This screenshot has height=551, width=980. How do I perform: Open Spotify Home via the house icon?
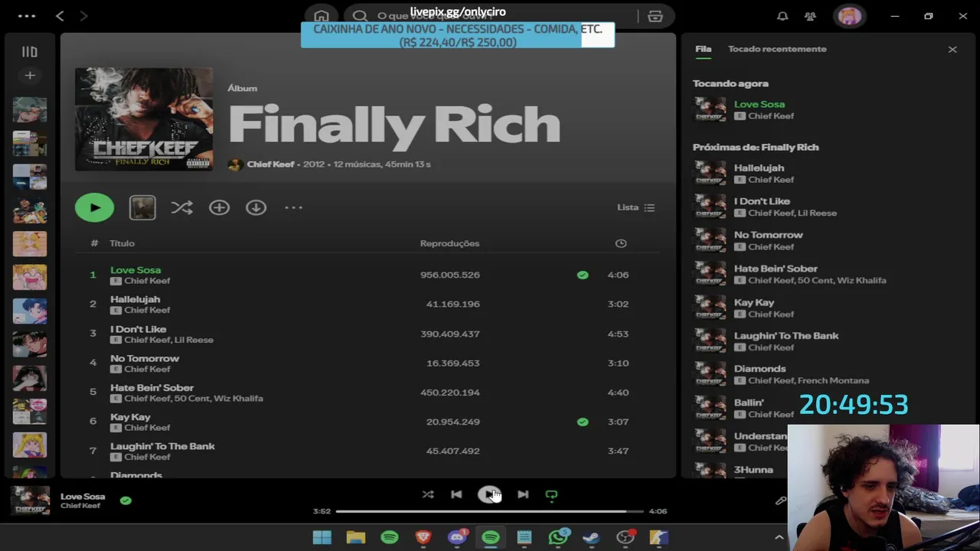click(x=322, y=16)
